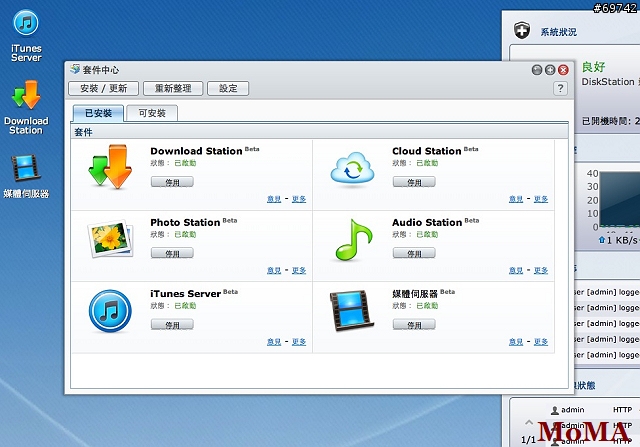Open the 更多 link for iTunes Server
The image size is (640, 447).
click(x=299, y=342)
